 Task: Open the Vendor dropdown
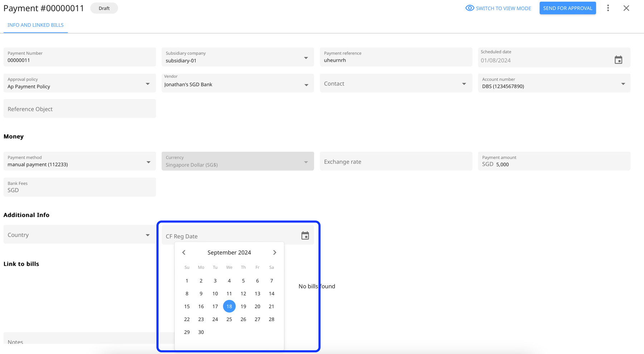238,83
